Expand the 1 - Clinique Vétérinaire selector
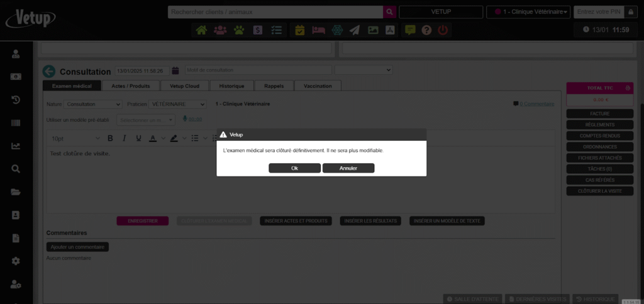Viewport: 644px width, 304px height. point(532,12)
